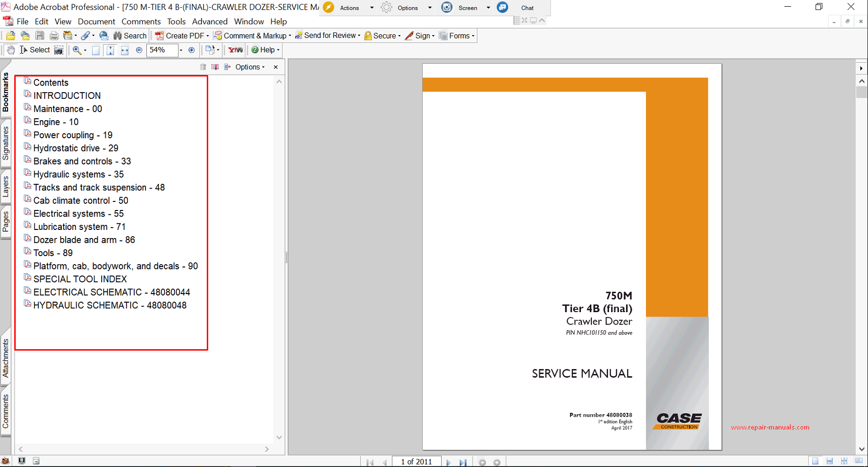Open the Contents bookmark

51,83
